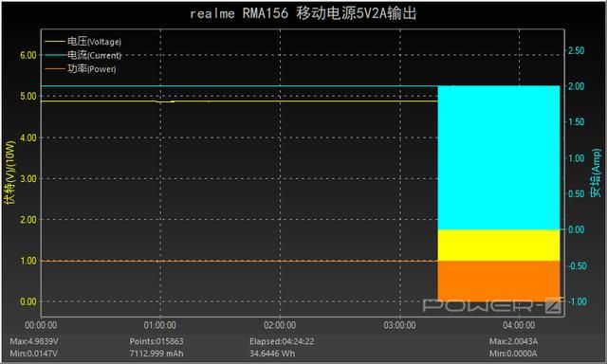Click the 02:00:00 time axis marker
The image size is (607, 364).
pos(280,325)
